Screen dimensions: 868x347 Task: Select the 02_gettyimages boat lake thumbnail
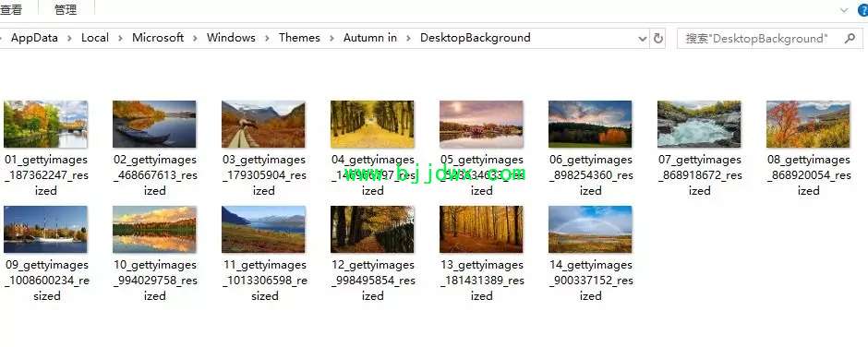tap(154, 124)
